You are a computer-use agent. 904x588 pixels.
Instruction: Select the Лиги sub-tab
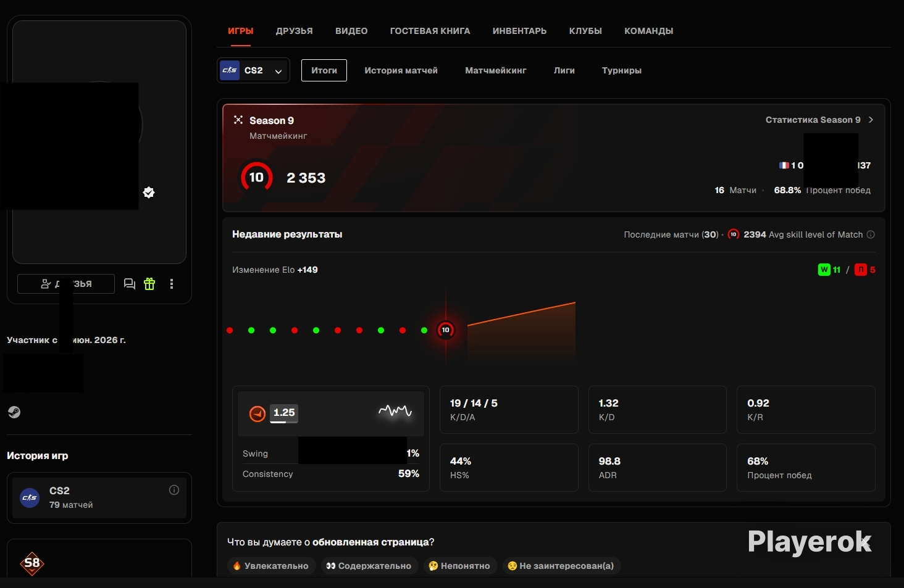tap(564, 70)
